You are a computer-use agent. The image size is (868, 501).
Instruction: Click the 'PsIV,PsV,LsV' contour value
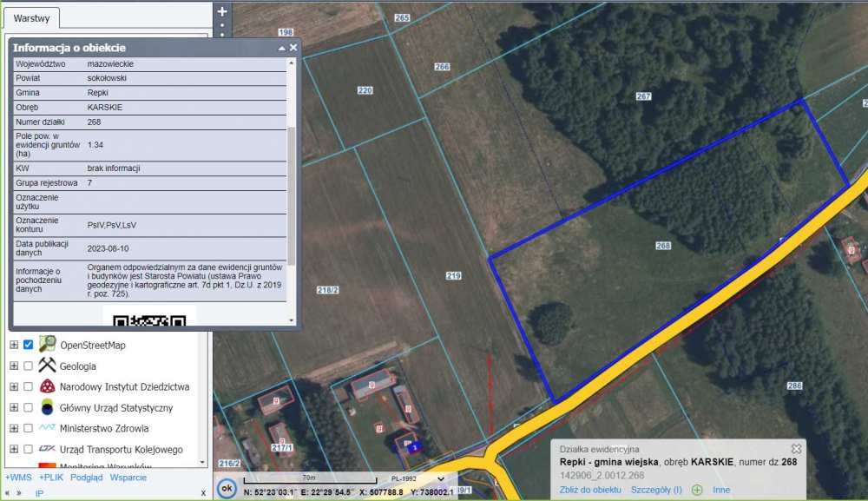(x=111, y=225)
